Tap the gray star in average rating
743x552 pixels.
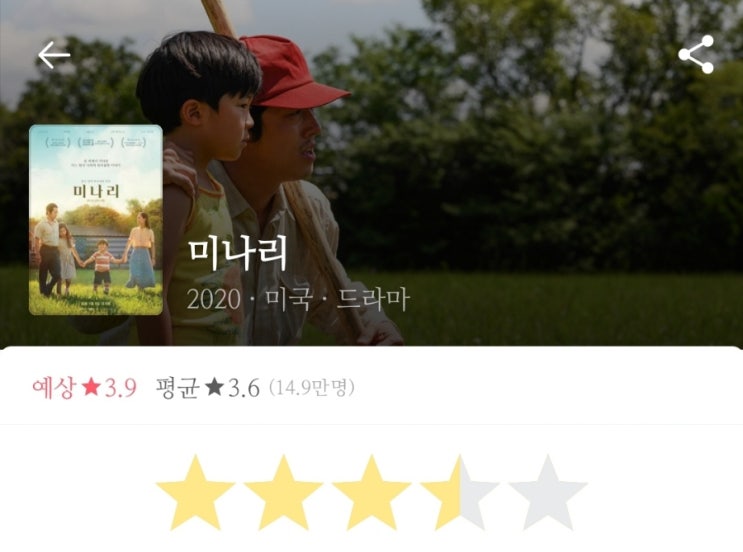[215, 387]
